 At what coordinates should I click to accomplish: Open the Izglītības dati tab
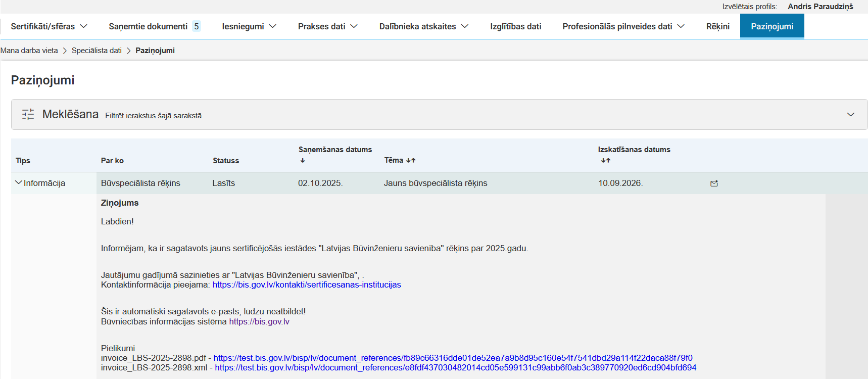[515, 26]
